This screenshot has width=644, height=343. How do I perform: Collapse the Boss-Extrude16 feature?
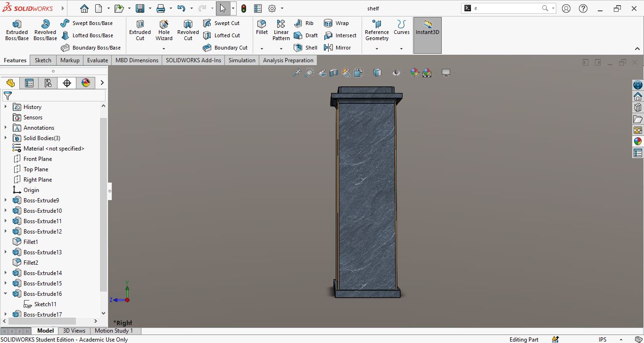[6, 294]
